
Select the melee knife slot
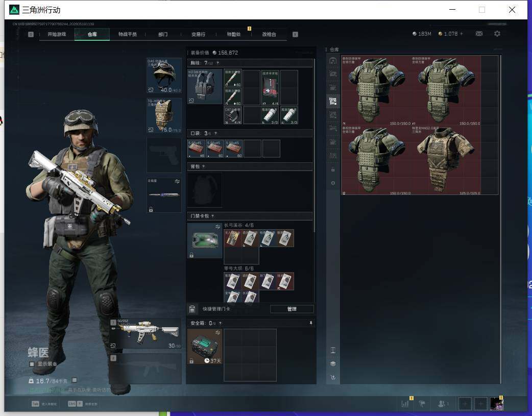tap(164, 195)
